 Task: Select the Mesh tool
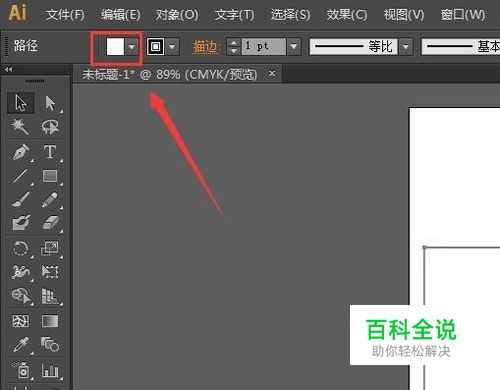coord(21,321)
